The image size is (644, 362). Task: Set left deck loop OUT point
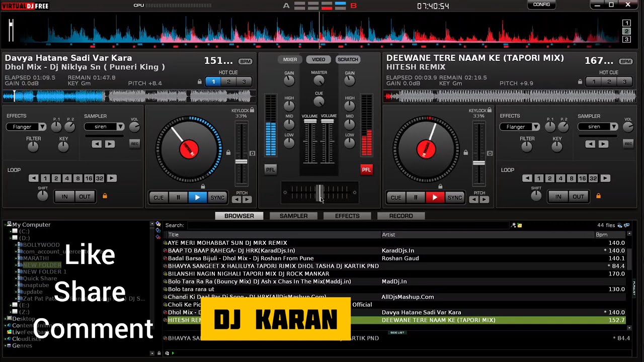[x=85, y=197]
